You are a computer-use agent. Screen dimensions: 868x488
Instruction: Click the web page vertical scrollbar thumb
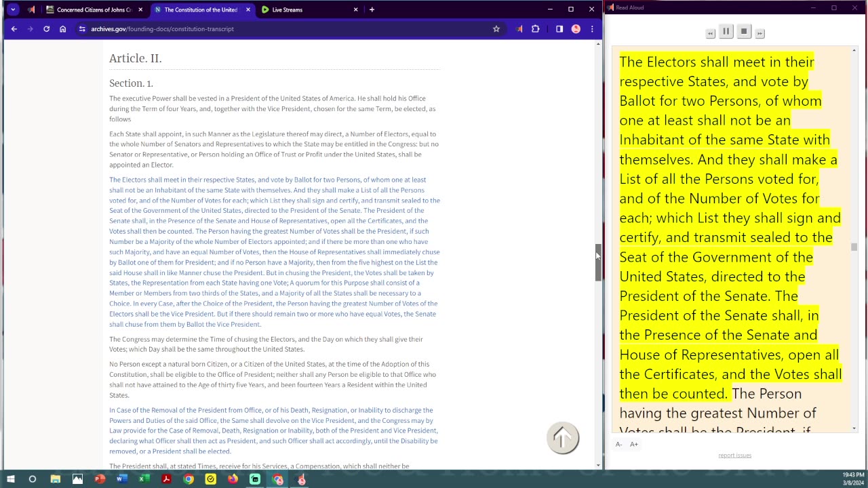pyautogui.click(x=598, y=262)
